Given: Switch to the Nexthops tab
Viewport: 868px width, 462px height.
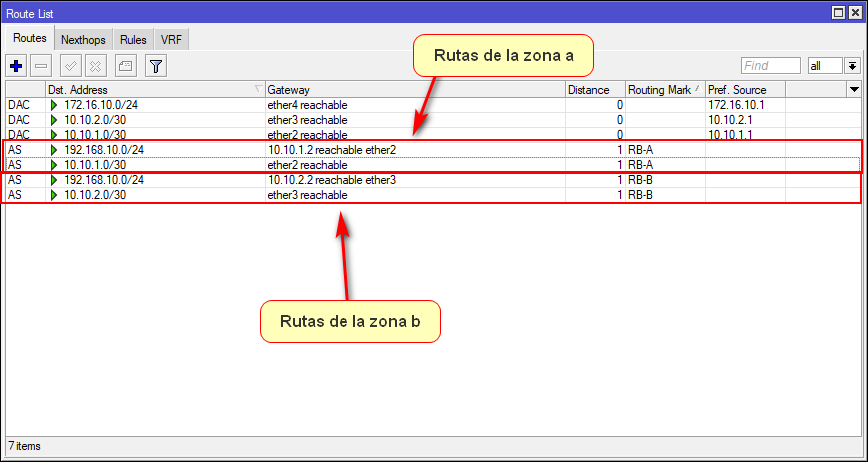Looking at the screenshot, I should (x=84, y=40).
